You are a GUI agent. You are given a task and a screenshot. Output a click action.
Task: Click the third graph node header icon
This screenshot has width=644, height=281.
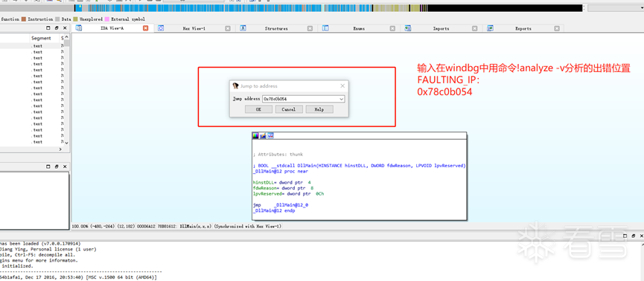pyautogui.click(x=270, y=136)
